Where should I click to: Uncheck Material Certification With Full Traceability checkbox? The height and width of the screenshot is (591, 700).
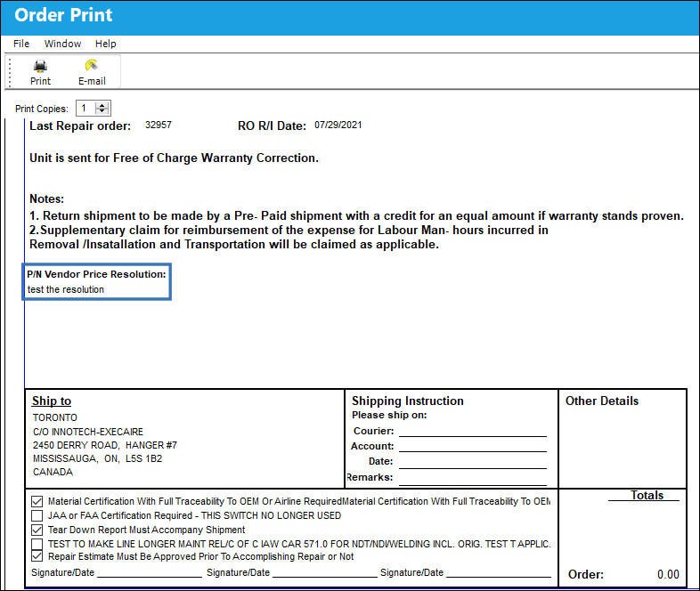pos(37,501)
